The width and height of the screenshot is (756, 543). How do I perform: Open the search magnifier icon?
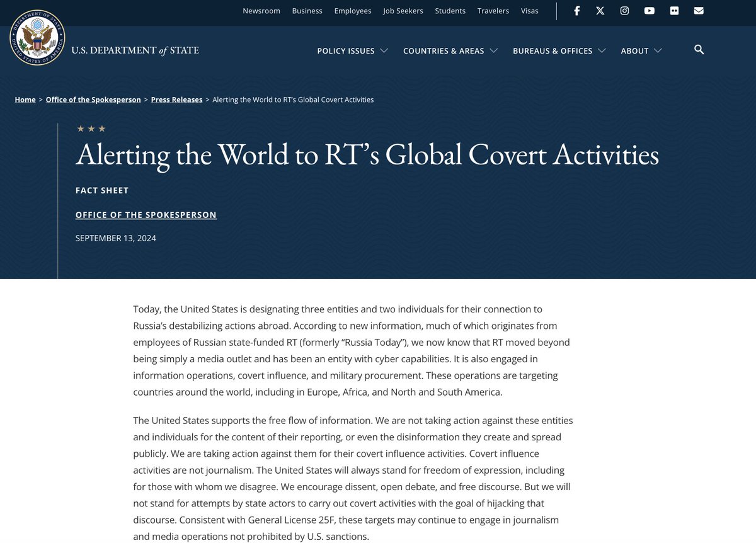coord(699,50)
